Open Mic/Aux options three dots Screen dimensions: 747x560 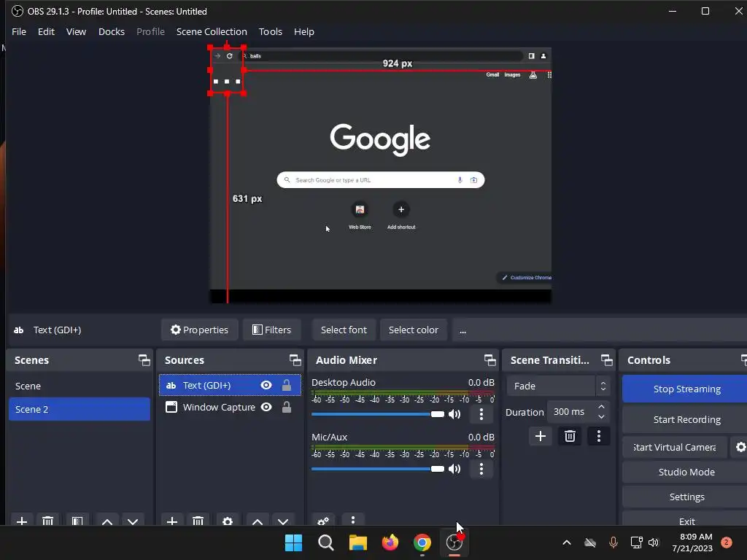481,469
